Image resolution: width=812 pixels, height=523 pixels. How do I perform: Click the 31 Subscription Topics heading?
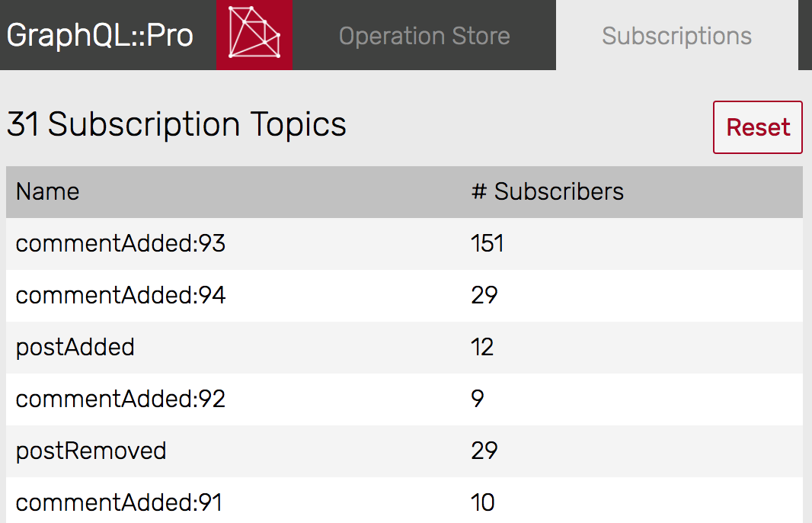tap(177, 124)
